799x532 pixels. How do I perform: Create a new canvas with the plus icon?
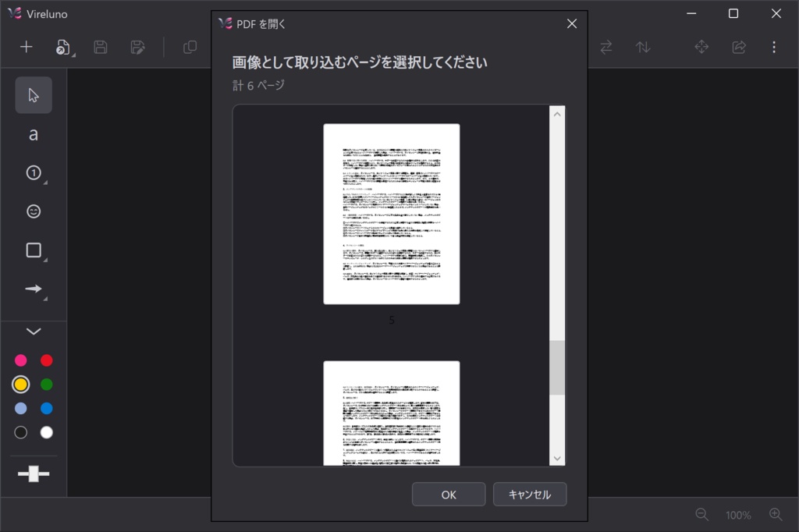[26, 47]
